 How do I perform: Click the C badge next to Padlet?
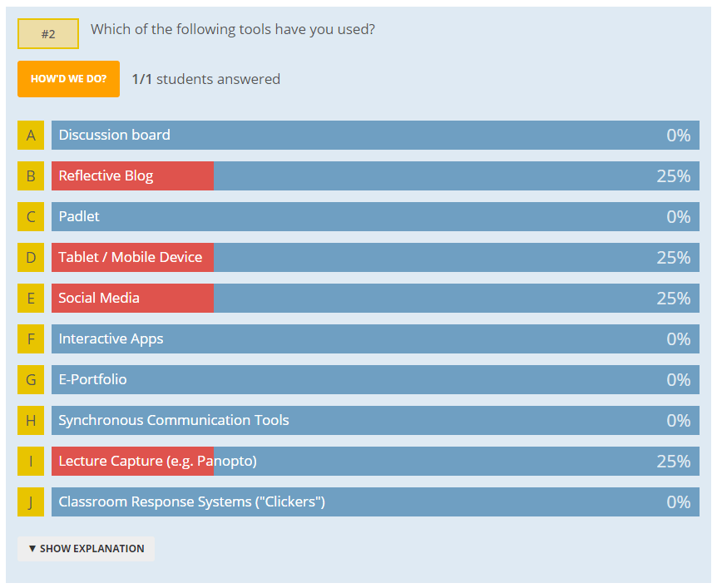tap(32, 216)
